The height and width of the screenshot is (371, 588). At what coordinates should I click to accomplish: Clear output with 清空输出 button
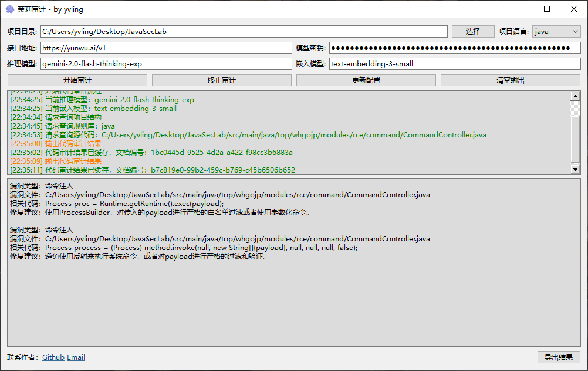point(510,80)
